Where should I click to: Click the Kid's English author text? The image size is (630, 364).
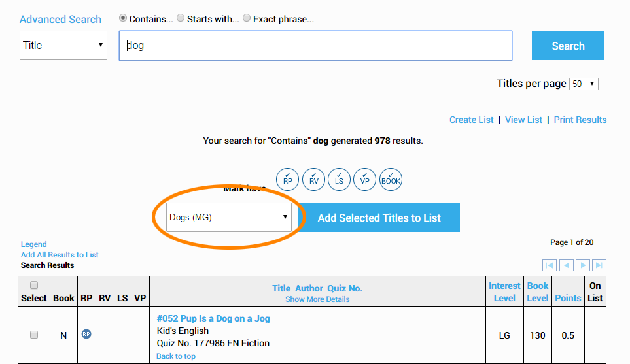[x=183, y=331]
